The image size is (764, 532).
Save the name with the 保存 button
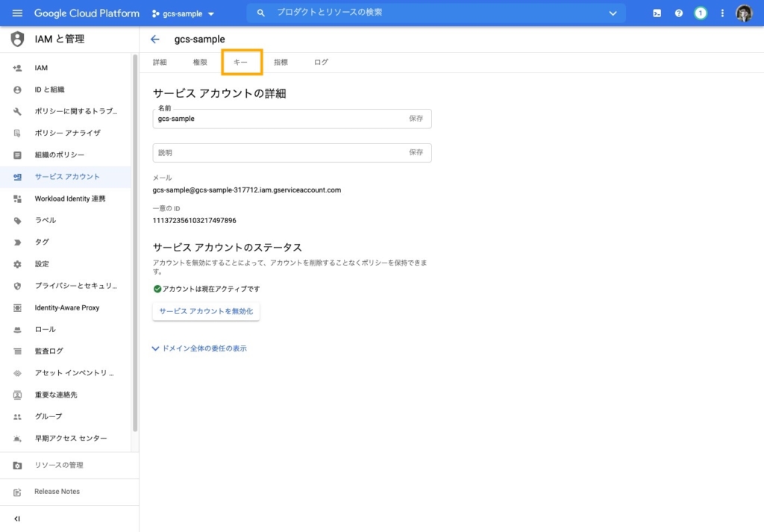(x=416, y=119)
